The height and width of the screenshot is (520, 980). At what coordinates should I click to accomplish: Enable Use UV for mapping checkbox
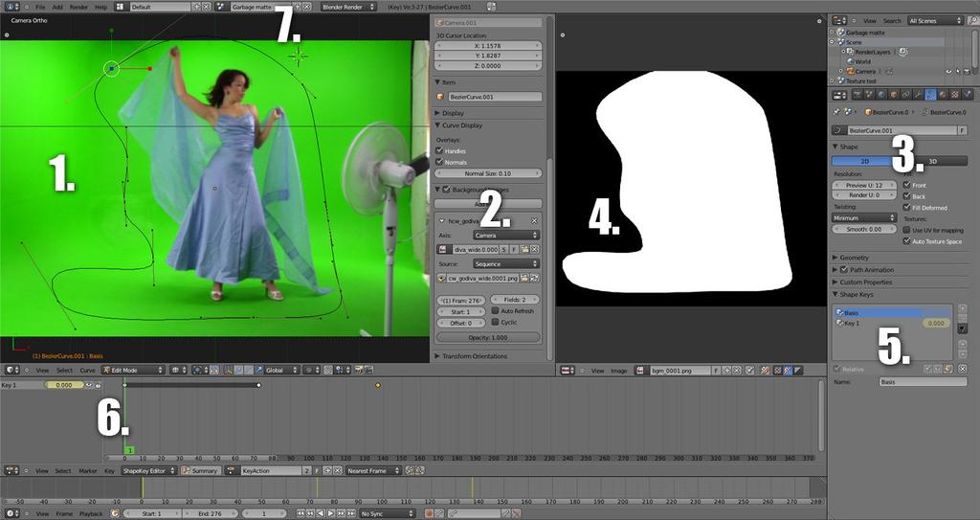point(907,230)
